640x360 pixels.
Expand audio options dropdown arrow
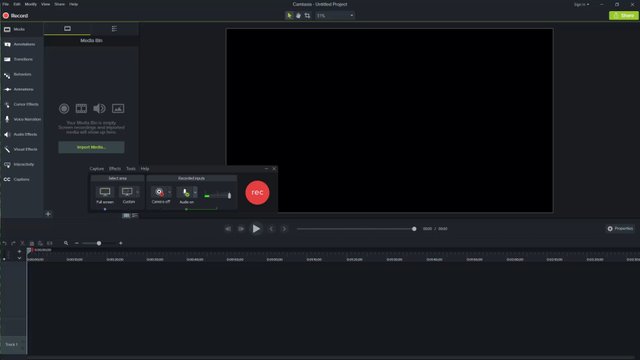click(196, 192)
